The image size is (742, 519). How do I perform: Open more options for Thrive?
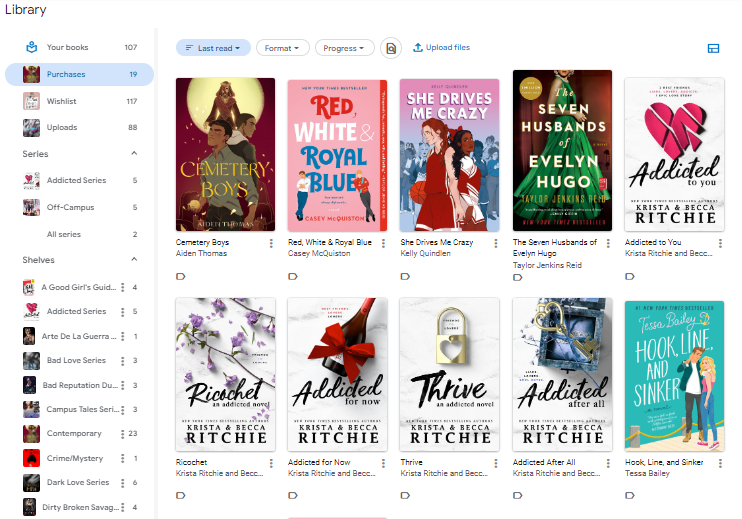point(495,463)
